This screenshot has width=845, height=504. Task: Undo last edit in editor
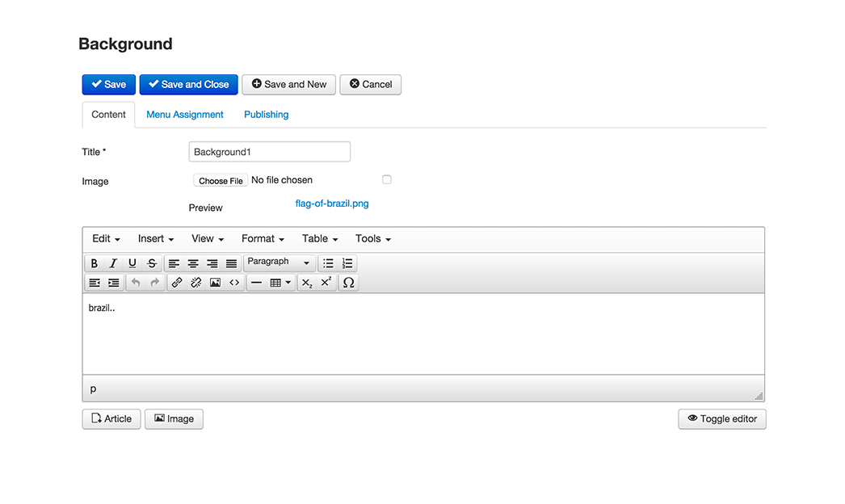[x=136, y=283]
